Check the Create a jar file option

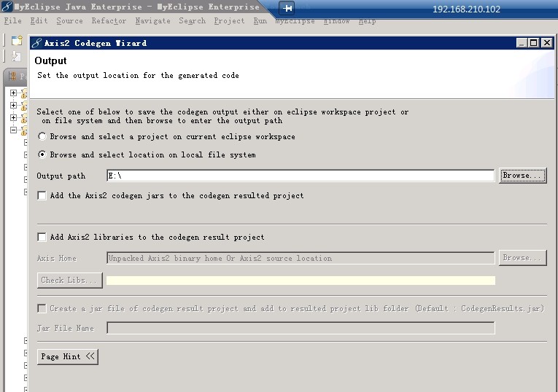click(42, 308)
